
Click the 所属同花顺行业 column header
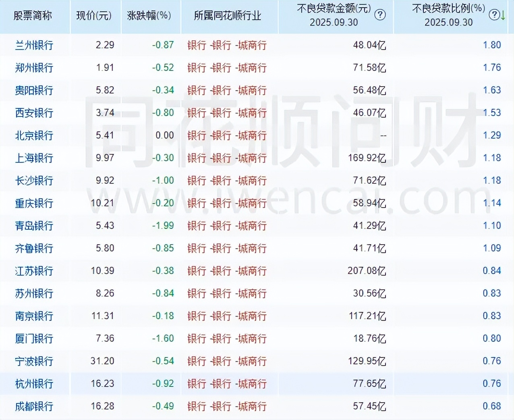click(228, 16)
